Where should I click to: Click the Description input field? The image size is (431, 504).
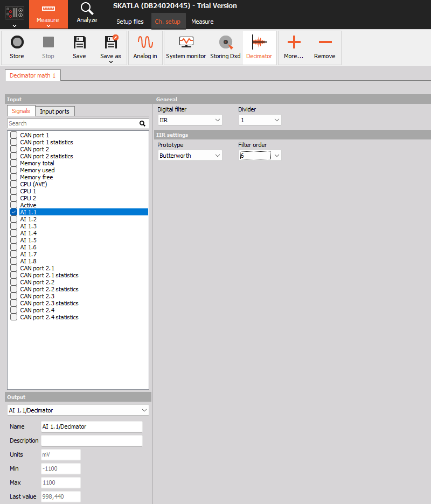[x=92, y=440]
